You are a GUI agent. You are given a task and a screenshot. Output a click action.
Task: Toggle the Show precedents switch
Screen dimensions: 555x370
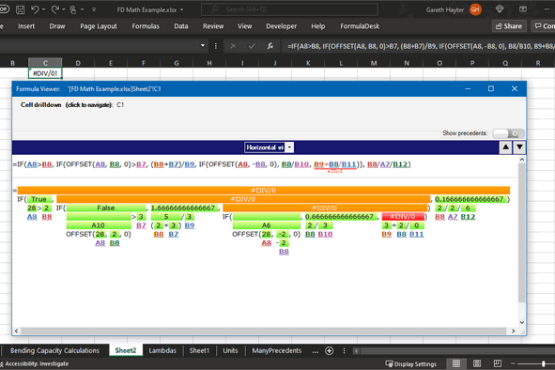pos(508,133)
